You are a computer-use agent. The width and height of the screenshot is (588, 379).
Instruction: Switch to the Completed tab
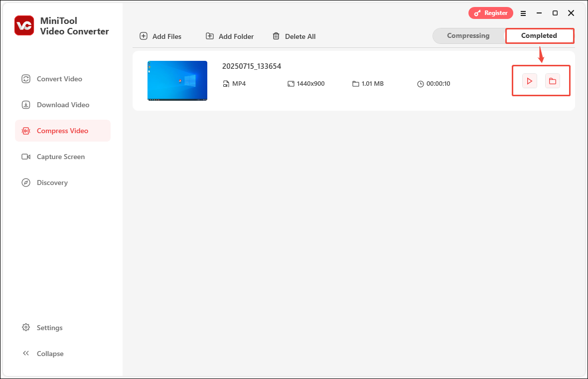tap(539, 35)
